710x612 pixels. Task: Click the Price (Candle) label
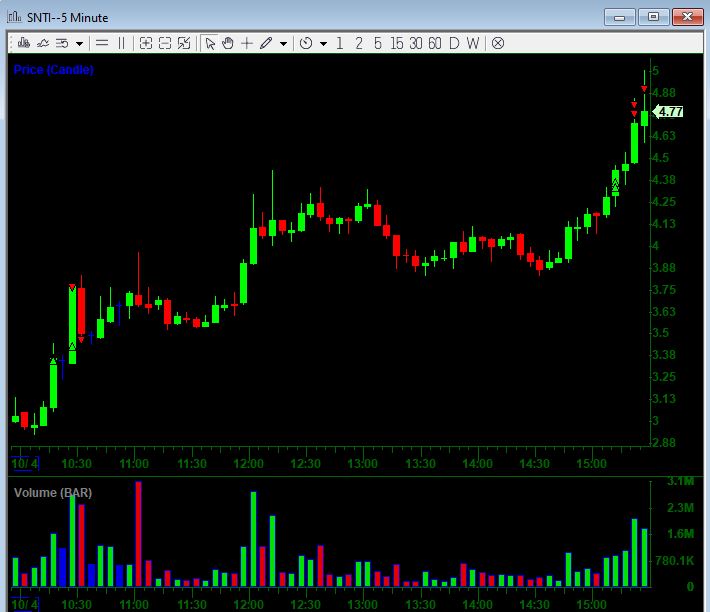53,70
